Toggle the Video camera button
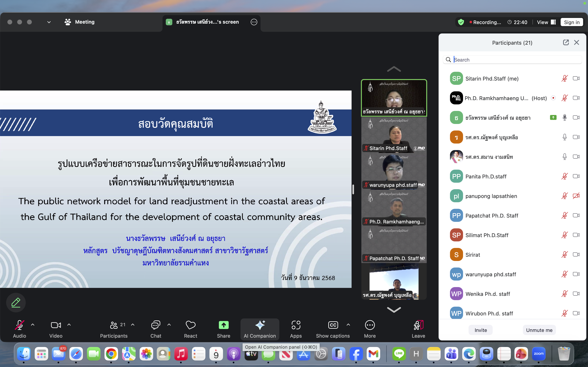This screenshot has width=588, height=367. pos(56,325)
